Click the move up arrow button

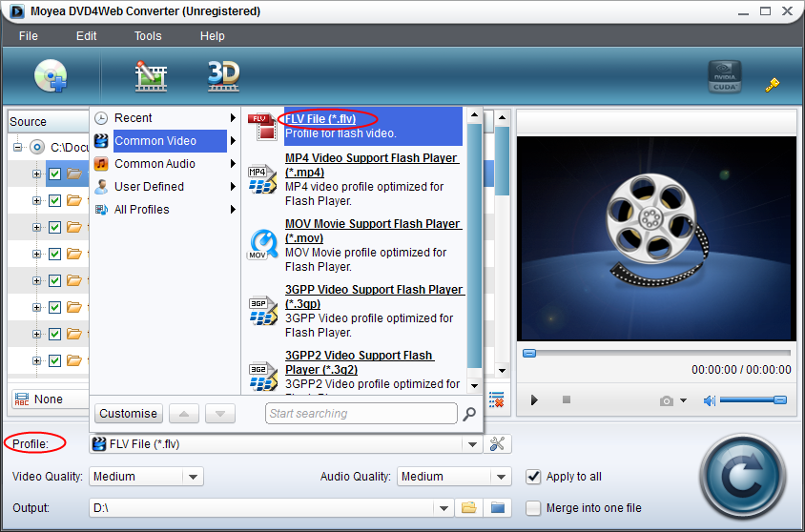(184, 414)
